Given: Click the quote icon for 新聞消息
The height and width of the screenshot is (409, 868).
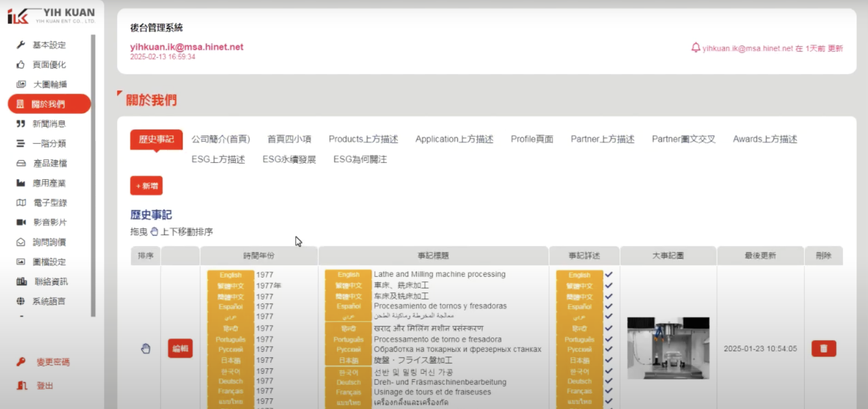Looking at the screenshot, I should 20,124.
